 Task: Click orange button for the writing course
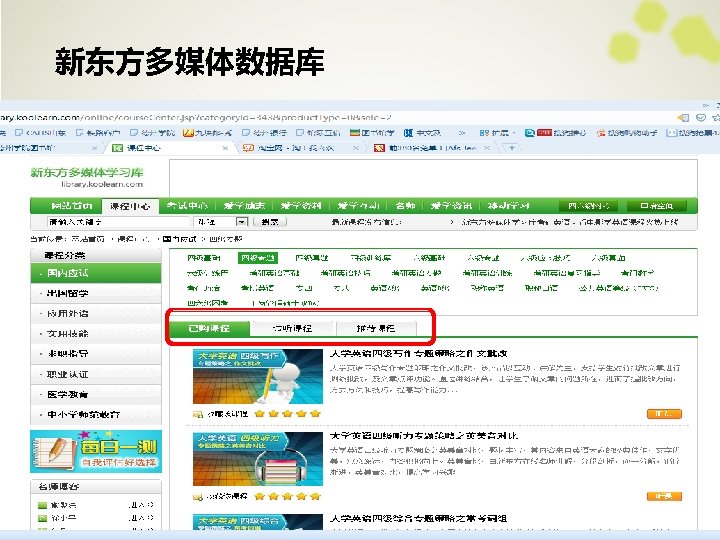(664, 414)
